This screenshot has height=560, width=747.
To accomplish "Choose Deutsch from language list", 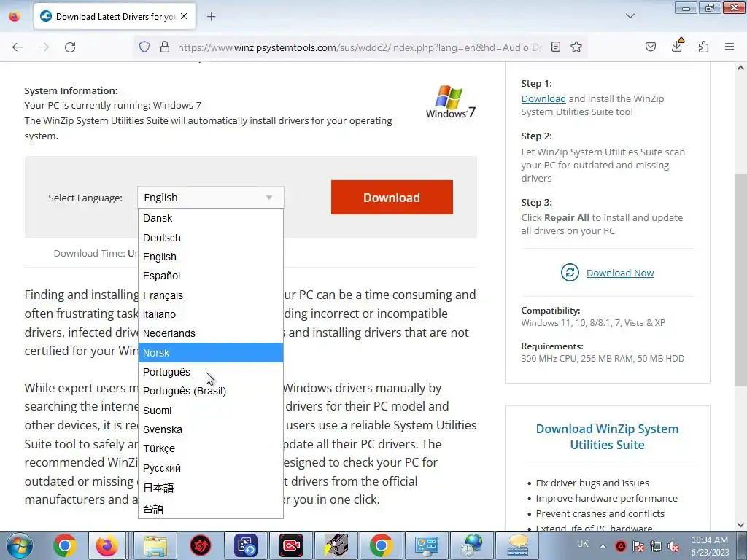I will 211,238.
